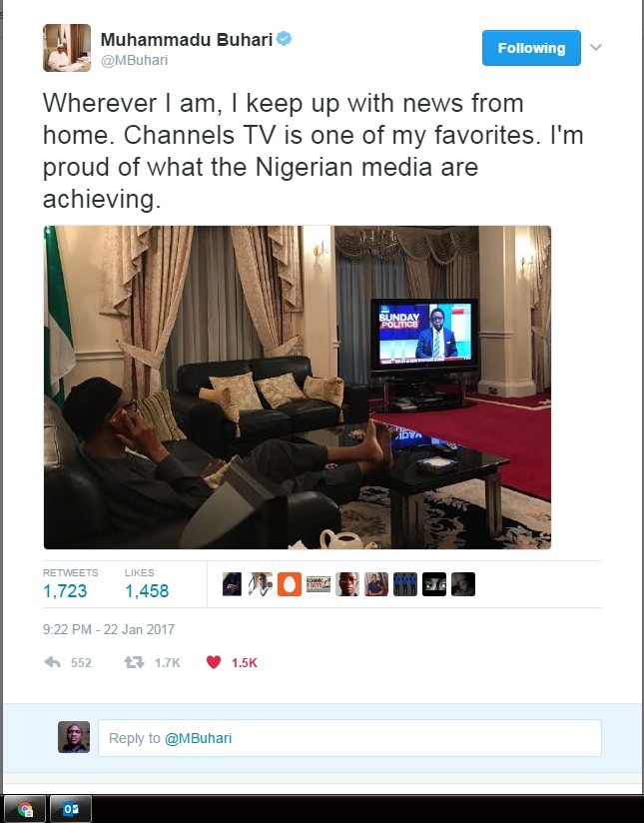
Task: Click your own avatar beside reply box
Action: (74, 737)
